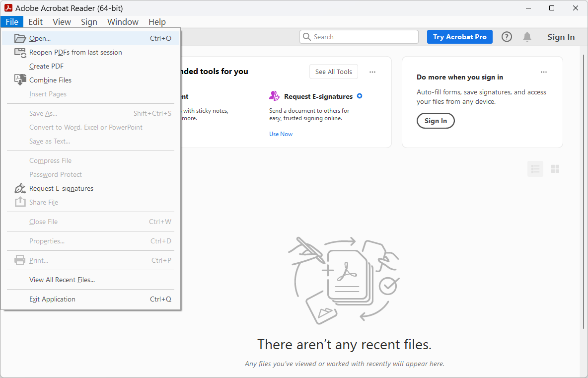
Task: Switch to list view for recent files
Action: pyautogui.click(x=535, y=169)
